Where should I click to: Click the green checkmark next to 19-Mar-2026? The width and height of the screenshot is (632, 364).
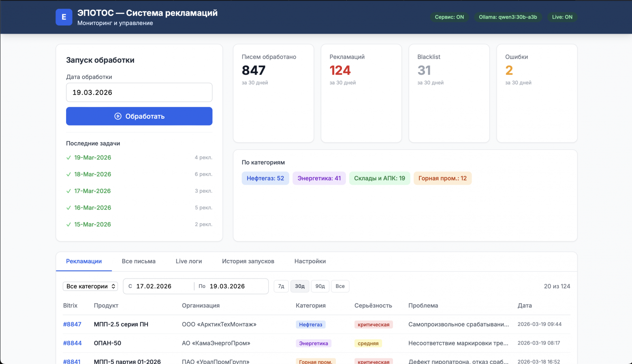68,158
